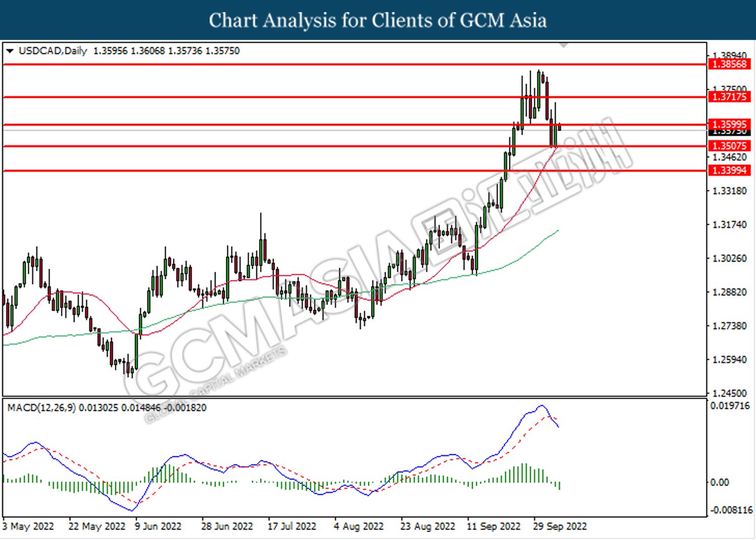
Task: Click the 1.33180 price axis value
Action: click(729, 191)
